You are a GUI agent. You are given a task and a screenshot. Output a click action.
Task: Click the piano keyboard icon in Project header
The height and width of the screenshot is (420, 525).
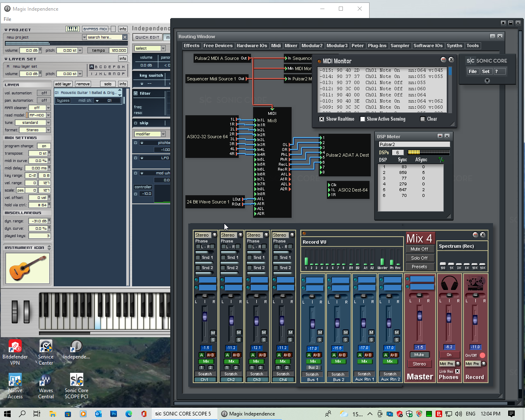coord(73,29)
